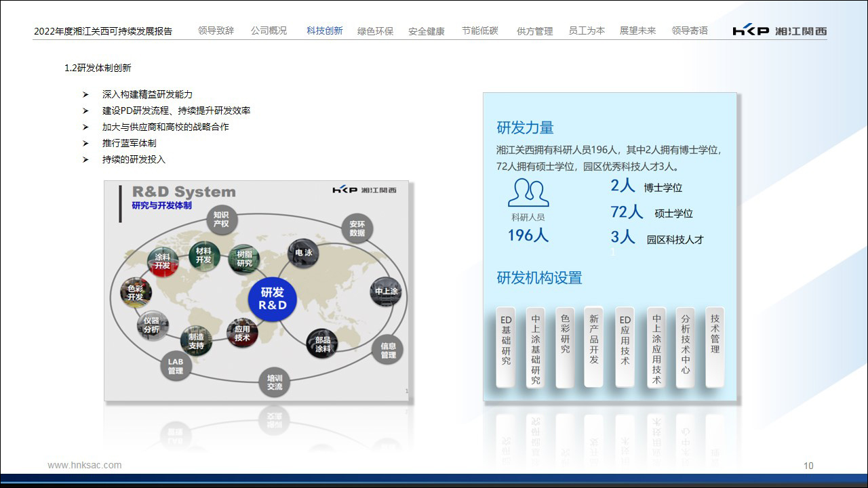Image resolution: width=868 pixels, height=488 pixels.
Task: Click the 色彩开发 circle node
Action: pos(136,293)
